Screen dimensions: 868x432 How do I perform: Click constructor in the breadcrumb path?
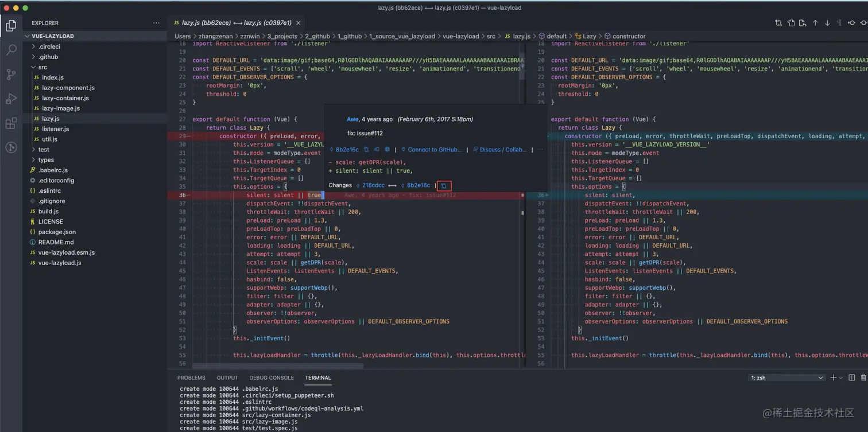coord(625,36)
